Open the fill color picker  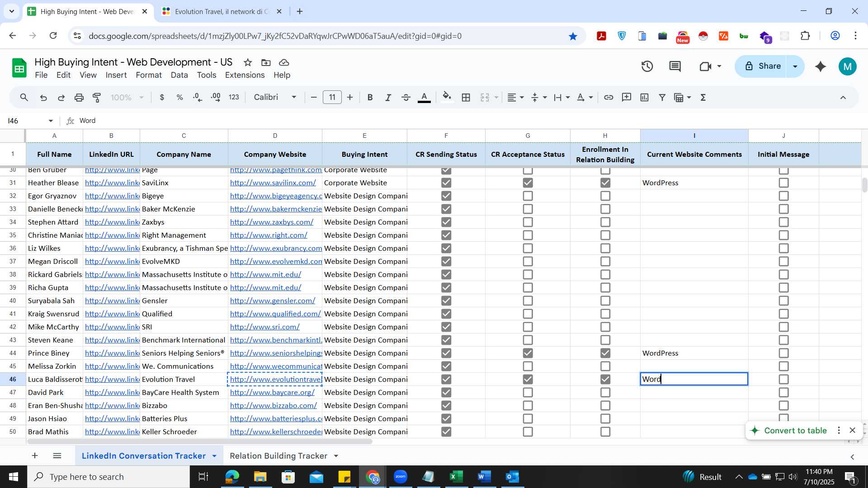pos(447,98)
